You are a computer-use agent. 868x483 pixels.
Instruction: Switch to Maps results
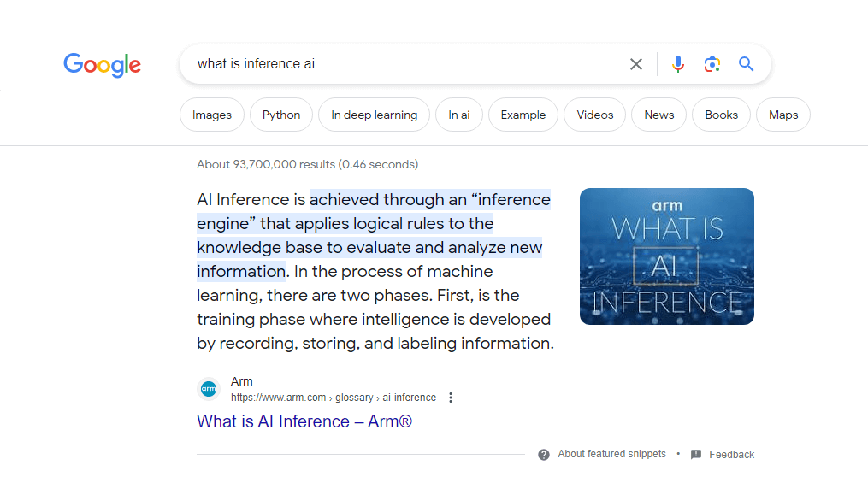(x=783, y=115)
